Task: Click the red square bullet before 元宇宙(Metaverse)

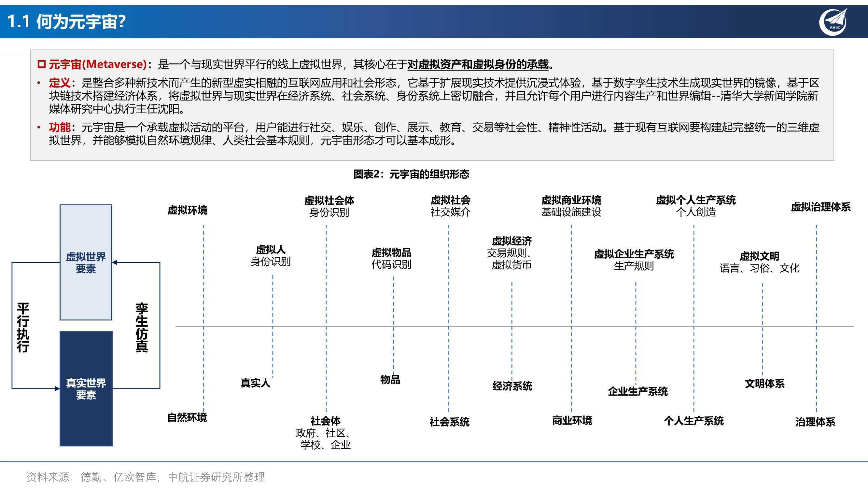Action: pos(41,64)
